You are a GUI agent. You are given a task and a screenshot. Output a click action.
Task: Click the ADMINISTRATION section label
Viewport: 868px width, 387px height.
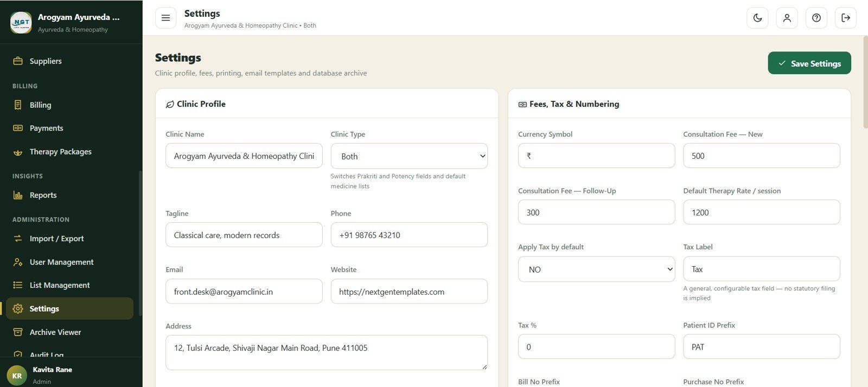[41, 220]
